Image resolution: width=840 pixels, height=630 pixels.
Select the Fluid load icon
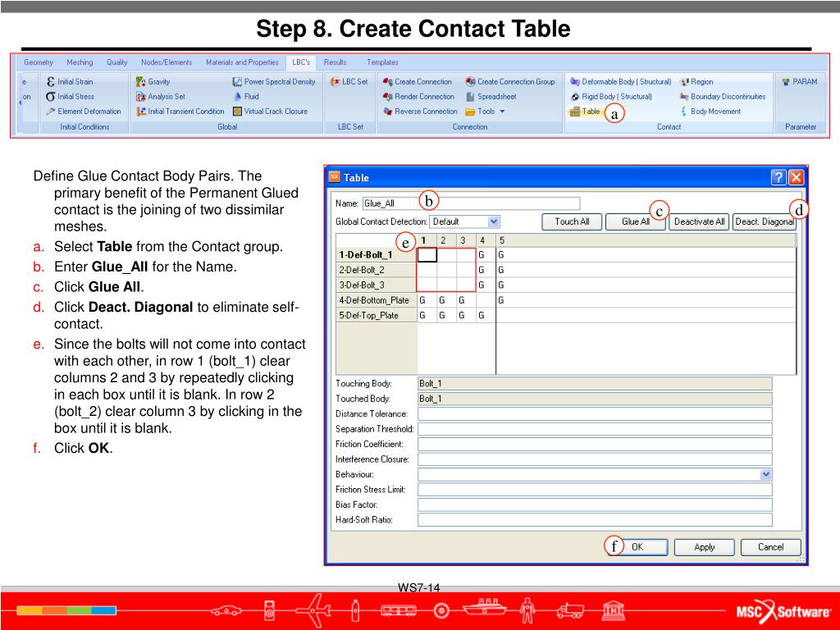pos(237,97)
